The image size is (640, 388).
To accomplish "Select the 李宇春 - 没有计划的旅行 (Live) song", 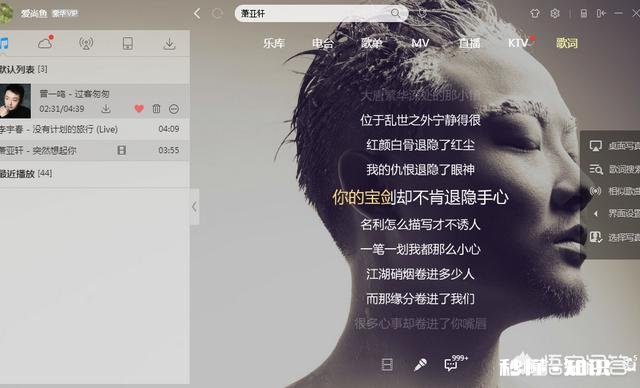I will 95,129.
